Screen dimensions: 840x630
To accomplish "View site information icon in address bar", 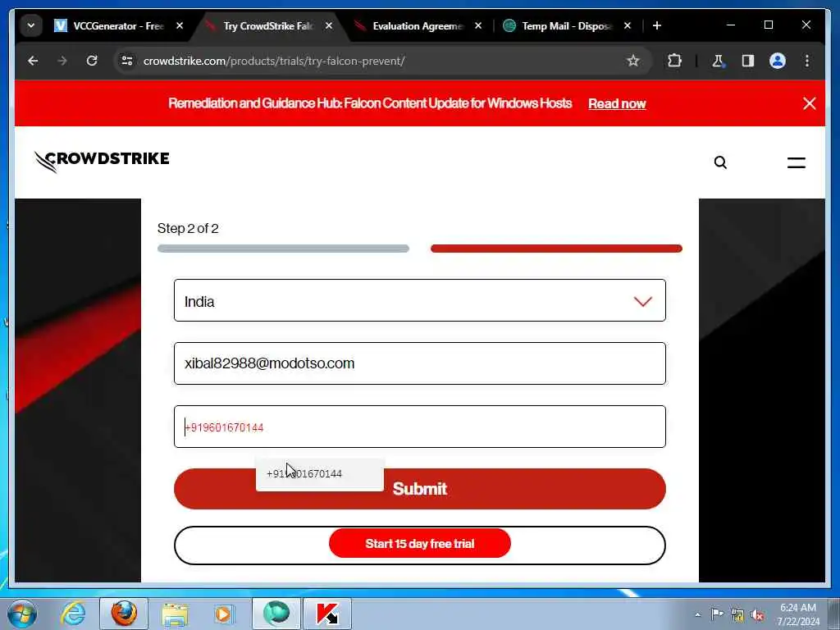I will click(127, 61).
